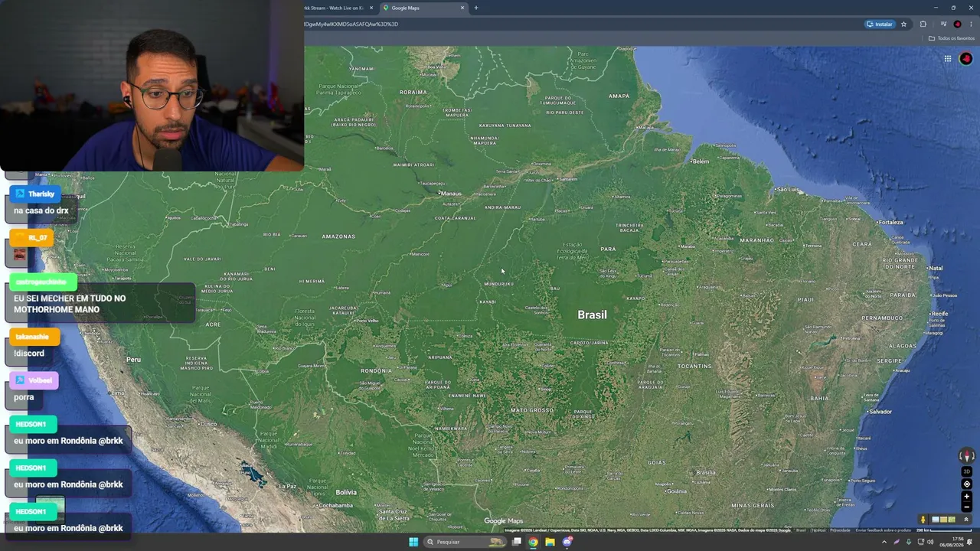Bookmark this page with the star icon

(903, 24)
